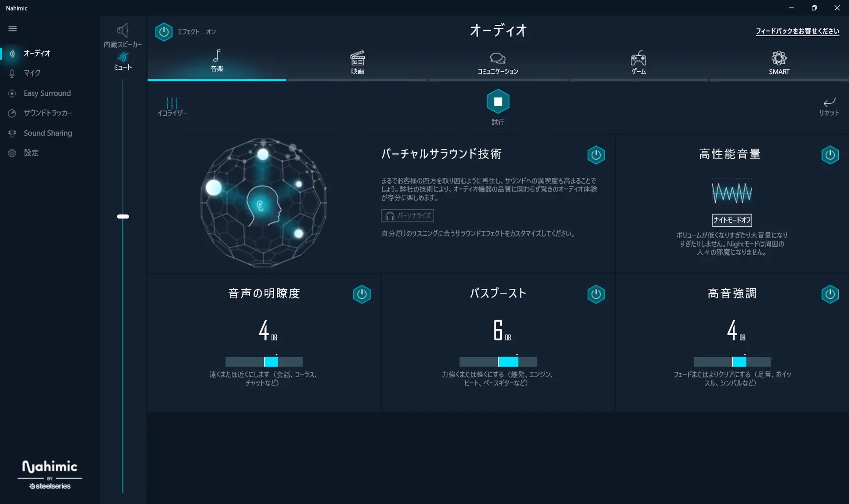Click the night mode off (ナイトモードオフ) button
This screenshot has width=849, height=504.
732,220
